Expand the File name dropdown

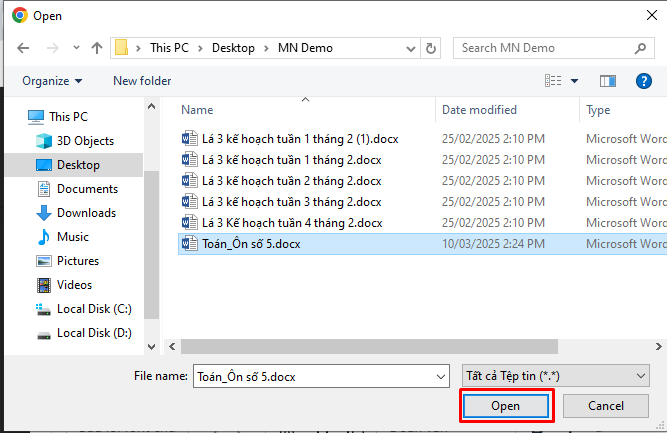(x=441, y=376)
